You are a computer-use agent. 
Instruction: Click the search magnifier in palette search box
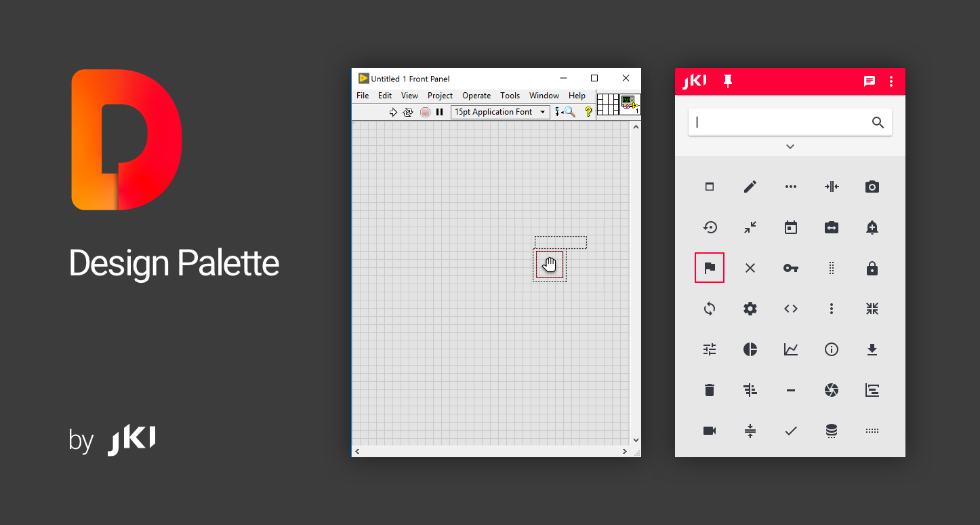[878, 122]
